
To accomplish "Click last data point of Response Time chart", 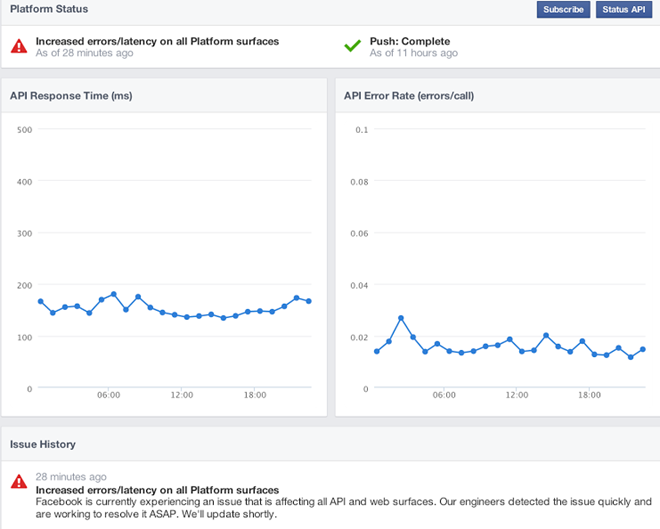I will (x=308, y=301).
